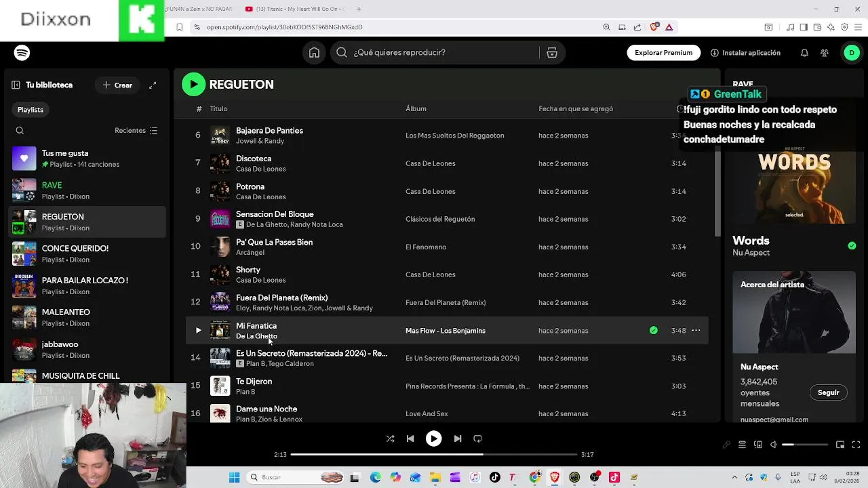Play the REGUETON playlist with green button
Image resolution: width=868 pixels, height=488 pixels.
(193, 85)
